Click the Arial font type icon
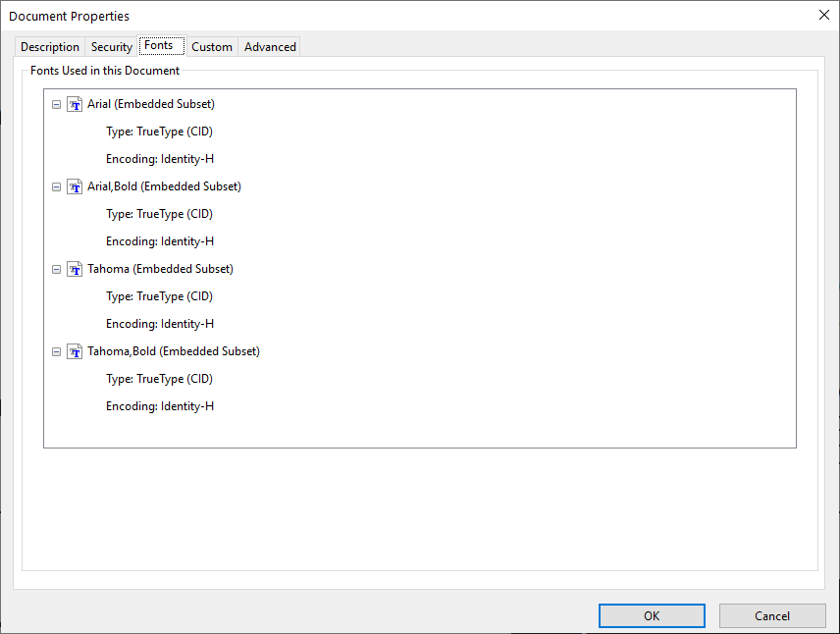The image size is (840, 634). click(x=75, y=103)
